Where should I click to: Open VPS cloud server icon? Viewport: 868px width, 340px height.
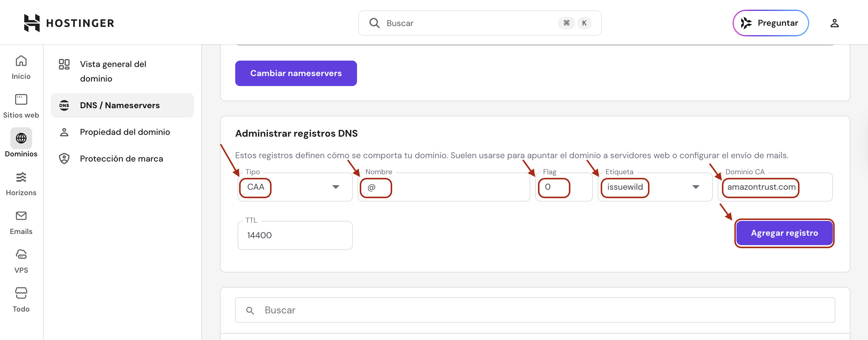[21, 255]
